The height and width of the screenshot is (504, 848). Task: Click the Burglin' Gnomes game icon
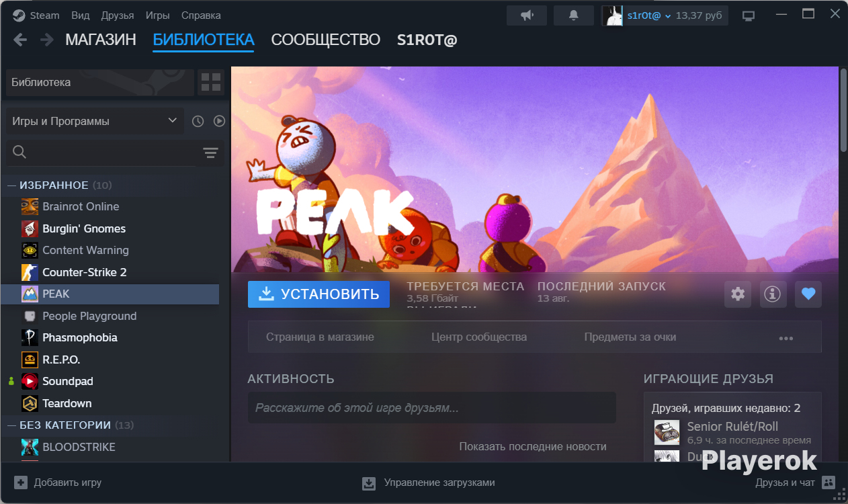pyautogui.click(x=30, y=228)
